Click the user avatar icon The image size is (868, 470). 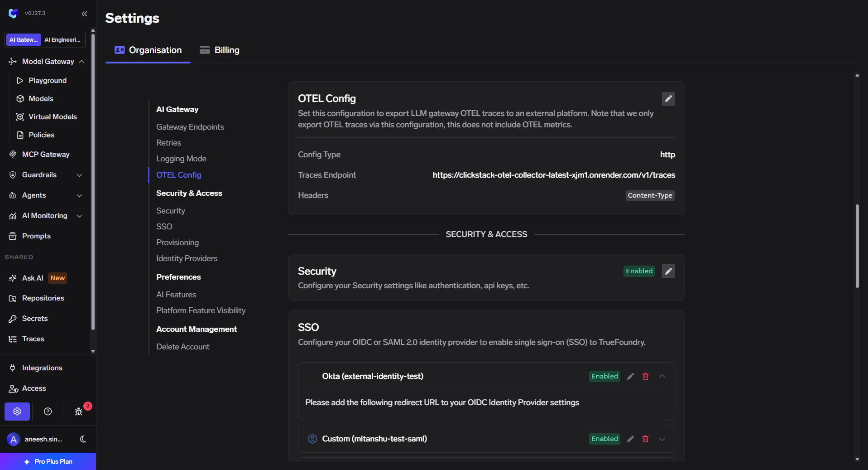(x=14, y=439)
